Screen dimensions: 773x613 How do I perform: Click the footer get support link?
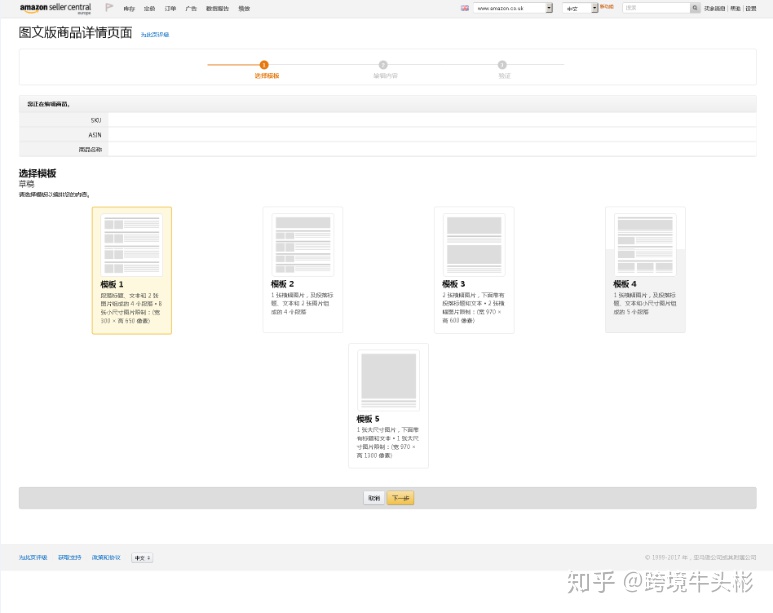click(70, 558)
